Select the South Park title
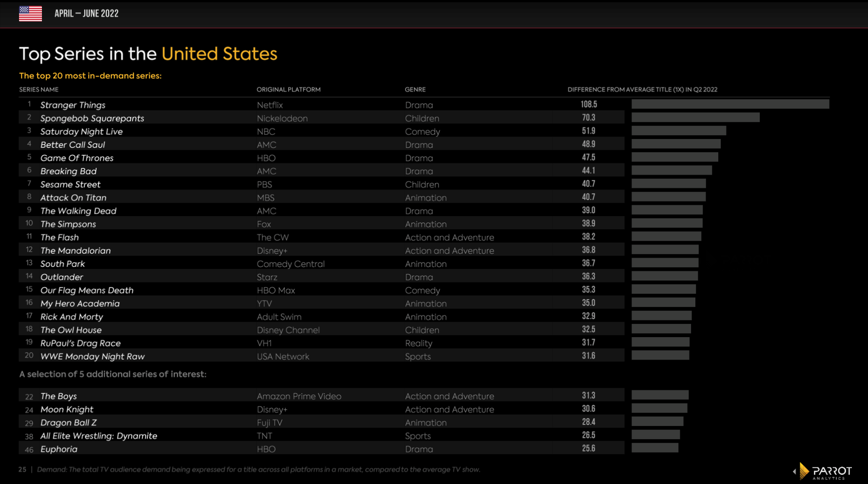The width and height of the screenshot is (868, 484). (62, 263)
